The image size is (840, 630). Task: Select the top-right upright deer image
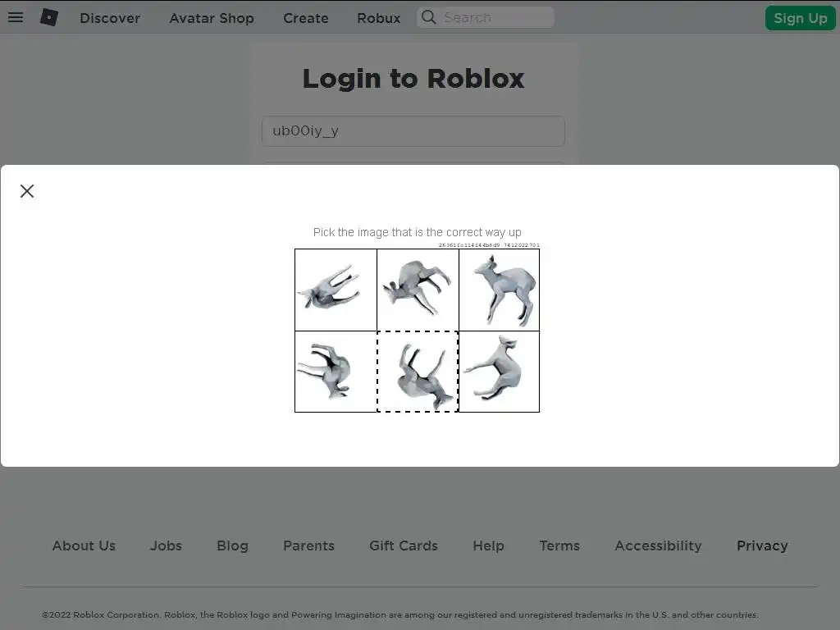pyautogui.click(x=500, y=290)
